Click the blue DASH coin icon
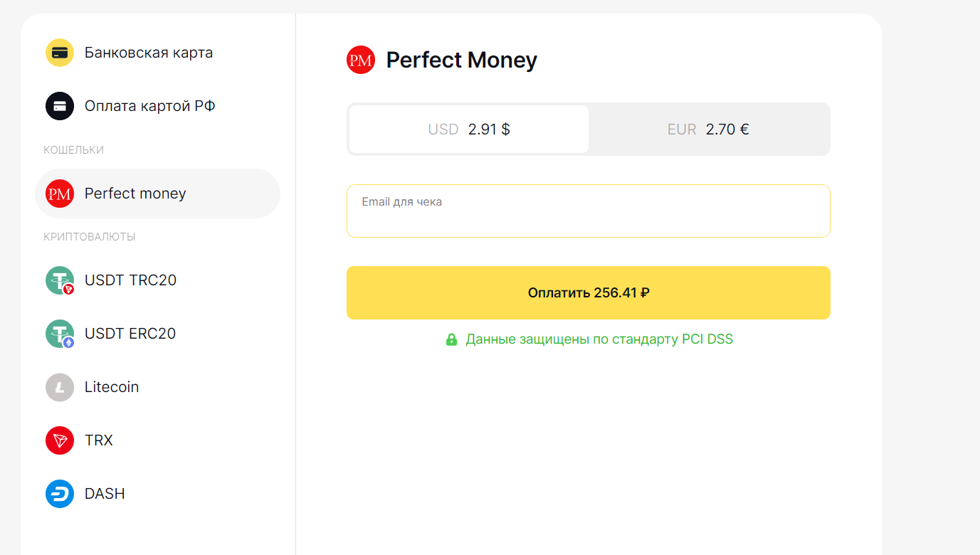The image size is (980, 555). (x=60, y=494)
